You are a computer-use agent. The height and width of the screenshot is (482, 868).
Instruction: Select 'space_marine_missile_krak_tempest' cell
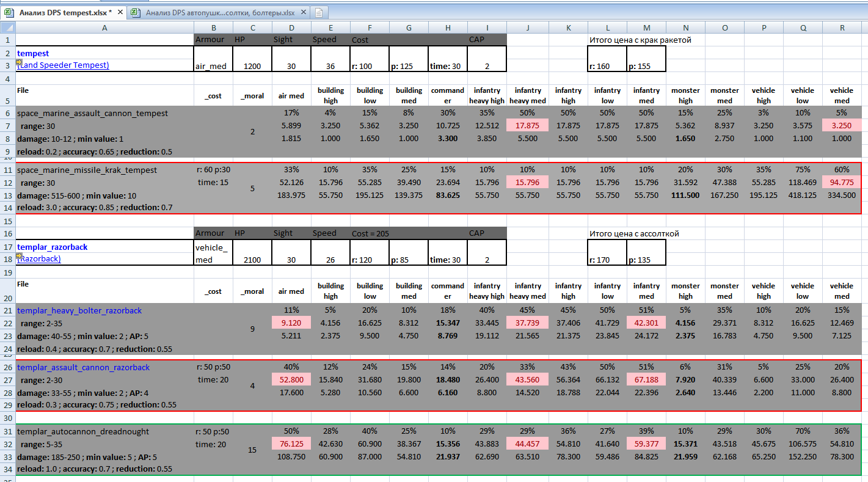pyautogui.click(x=104, y=170)
